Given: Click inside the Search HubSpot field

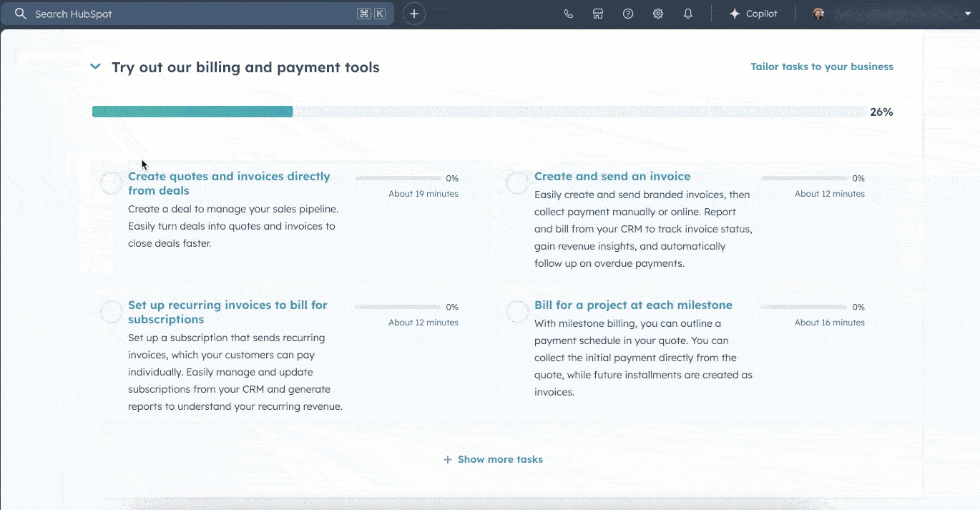Looking at the screenshot, I should (200, 13).
